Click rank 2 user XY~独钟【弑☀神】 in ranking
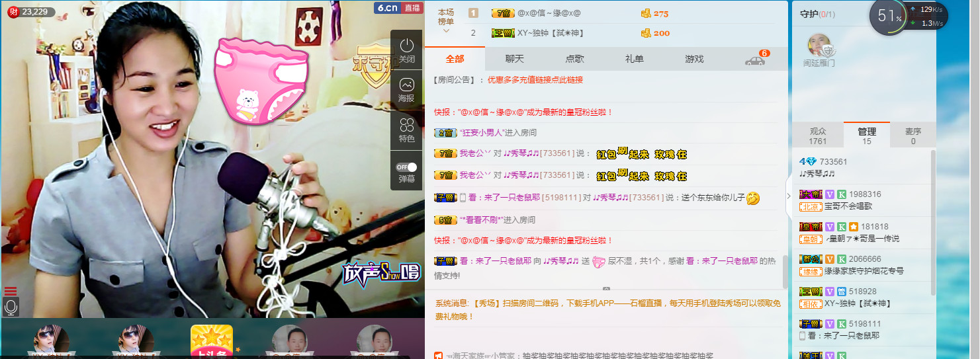Viewport: 980px width, 359px height. 550,33
